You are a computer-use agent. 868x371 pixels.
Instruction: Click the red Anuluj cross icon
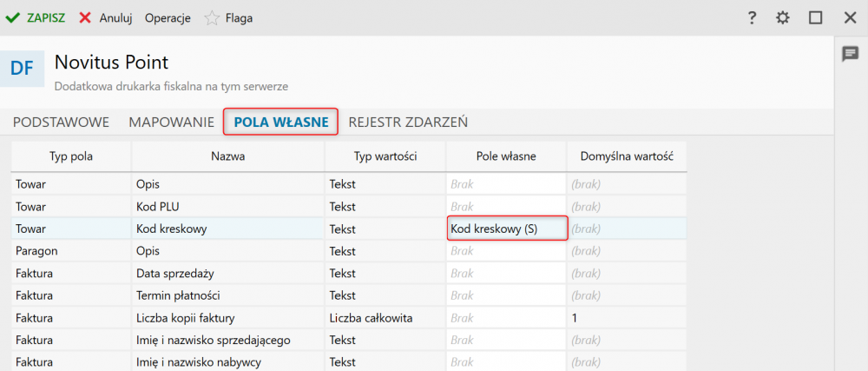point(85,17)
